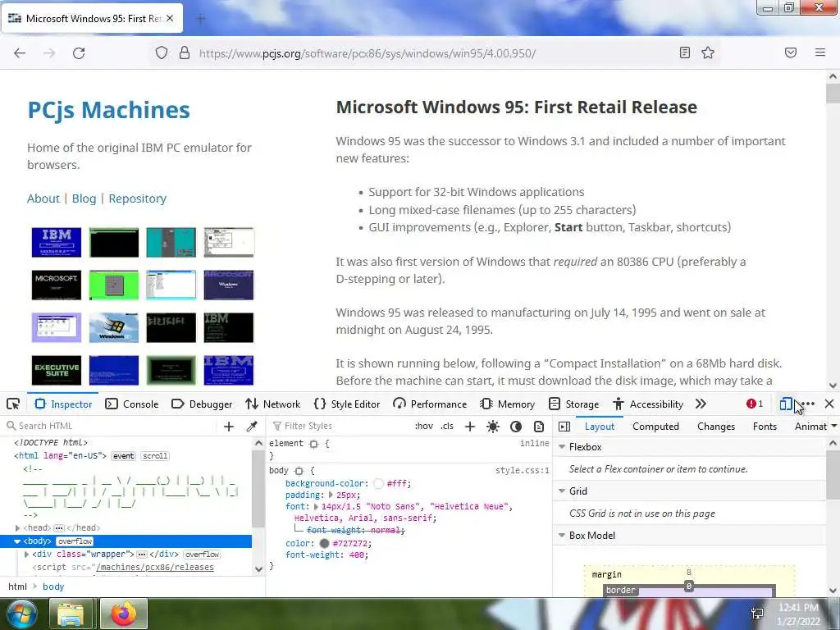This screenshot has width=840, height=630.
Task: Switch to the Console tab
Action: tap(132, 404)
